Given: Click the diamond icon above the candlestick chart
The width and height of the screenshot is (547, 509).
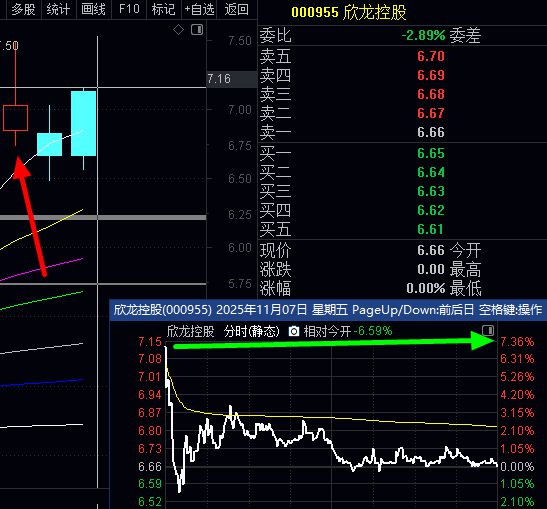Looking at the screenshot, I should (179, 30).
